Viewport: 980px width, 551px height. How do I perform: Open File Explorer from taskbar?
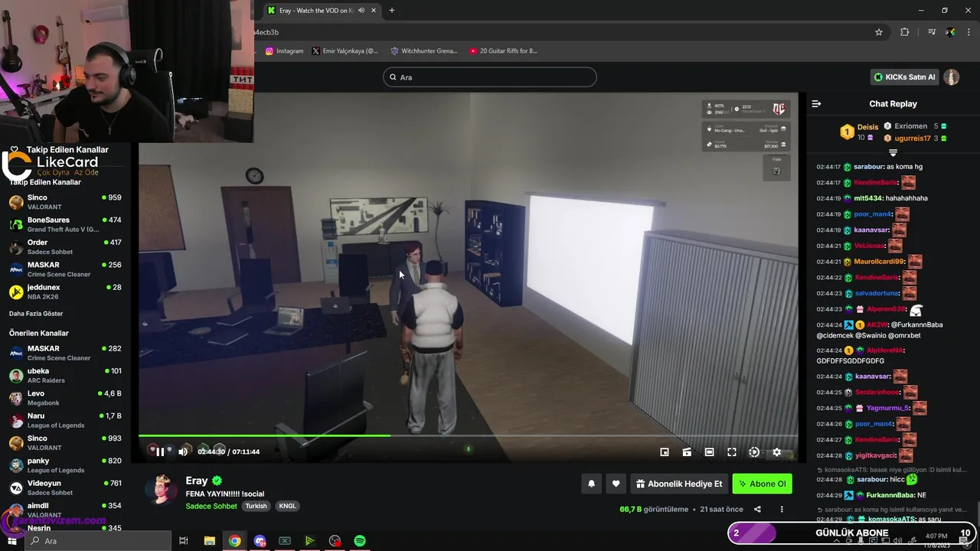pyautogui.click(x=210, y=541)
